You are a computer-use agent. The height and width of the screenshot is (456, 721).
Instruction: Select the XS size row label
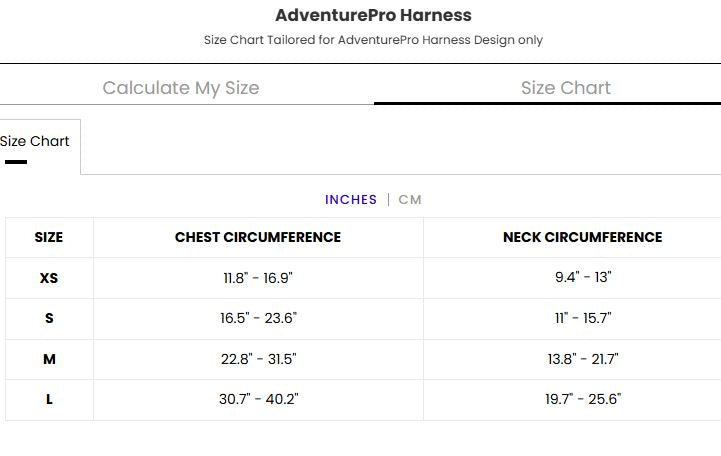[49, 278]
